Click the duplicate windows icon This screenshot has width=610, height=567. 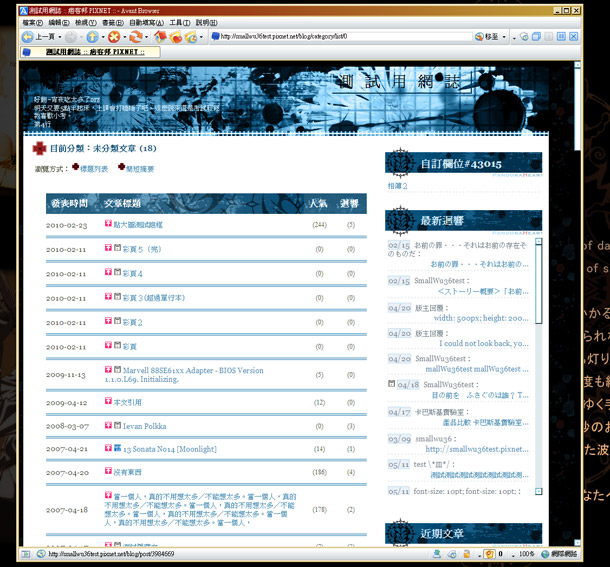pyautogui.click(x=536, y=37)
